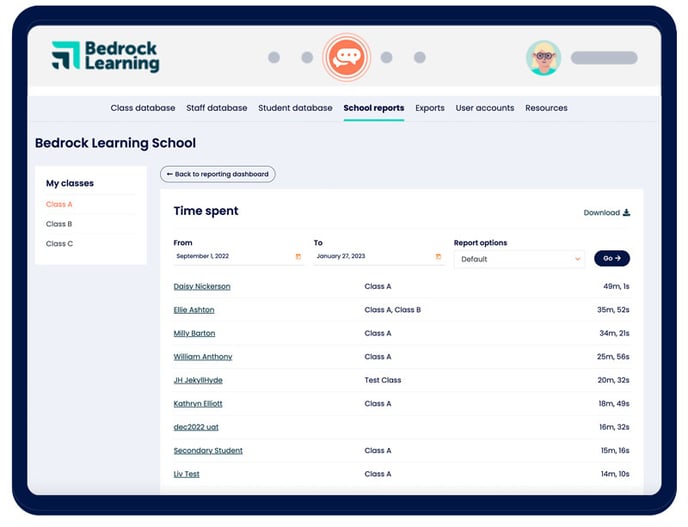Open the School reports tab
The width and height of the screenshot is (688, 527).
tap(373, 108)
